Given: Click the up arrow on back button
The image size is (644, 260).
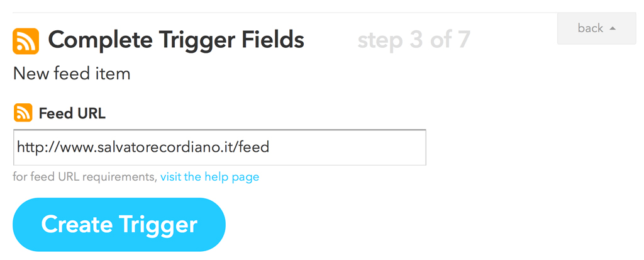Looking at the screenshot, I should 613,28.
